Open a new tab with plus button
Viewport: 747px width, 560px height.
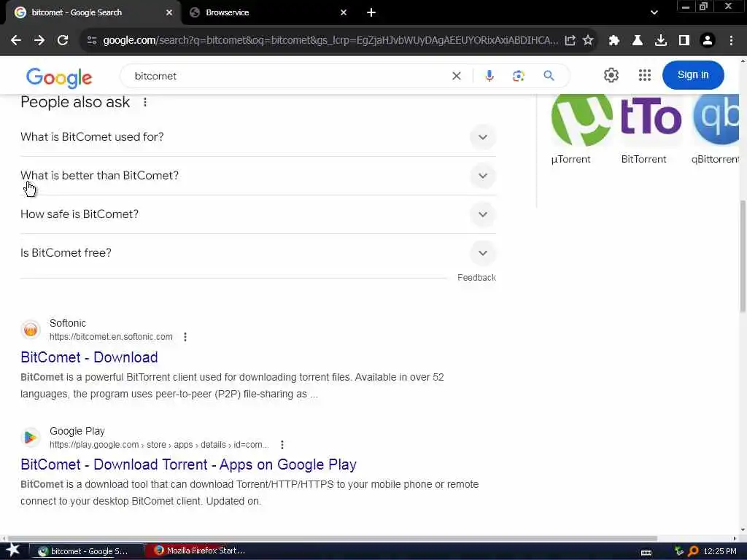click(371, 12)
